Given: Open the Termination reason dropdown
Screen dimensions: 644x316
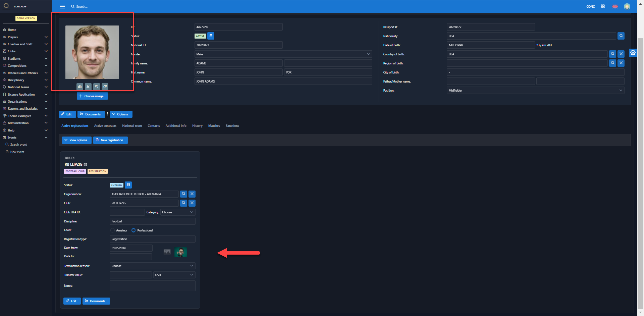Looking at the screenshot, I should 152,266.
